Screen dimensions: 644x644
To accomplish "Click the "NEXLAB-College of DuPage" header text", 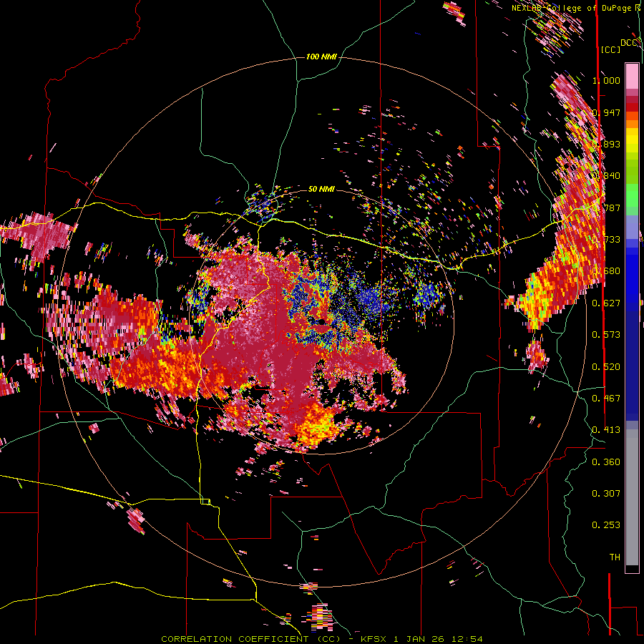I will [x=572, y=8].
